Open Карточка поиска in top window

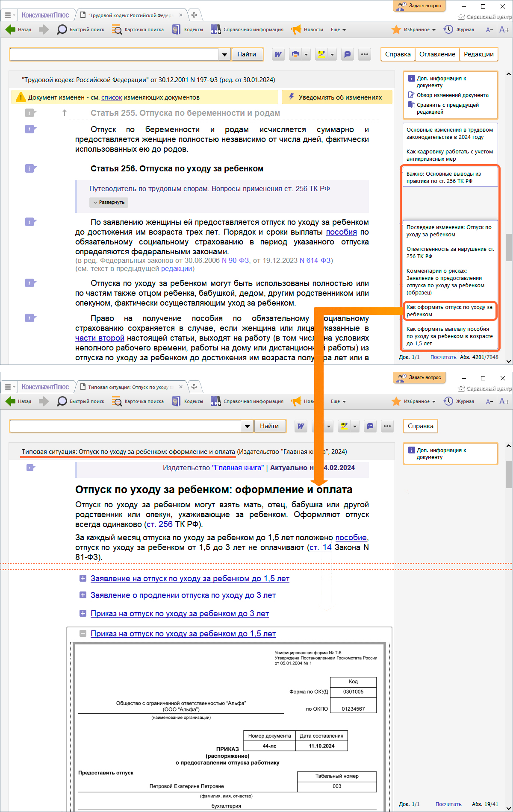[x=138, y=29]
